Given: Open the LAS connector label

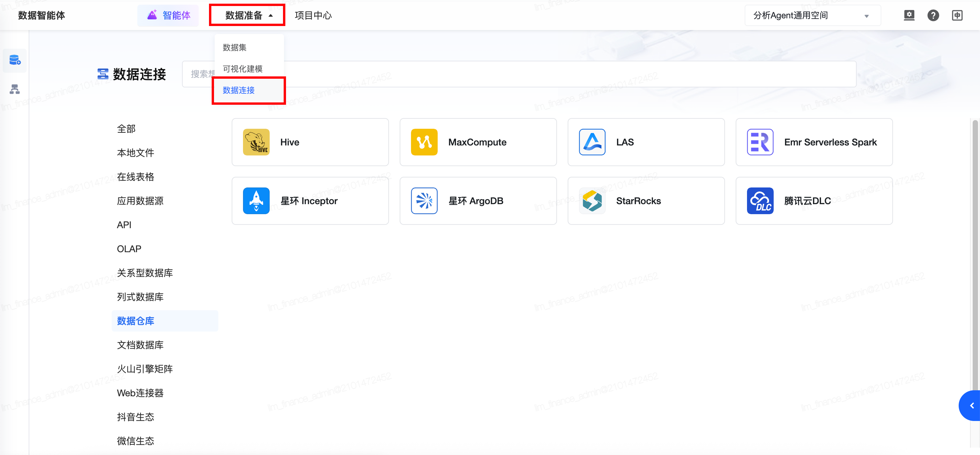Looking at the screenshot, I should 625,142.
